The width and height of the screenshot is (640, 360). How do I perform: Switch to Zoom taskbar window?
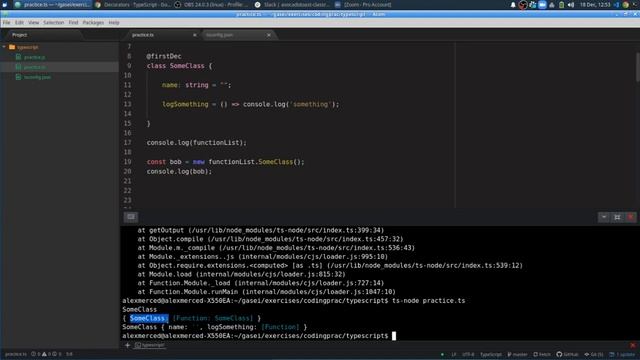tap(363, 5)
